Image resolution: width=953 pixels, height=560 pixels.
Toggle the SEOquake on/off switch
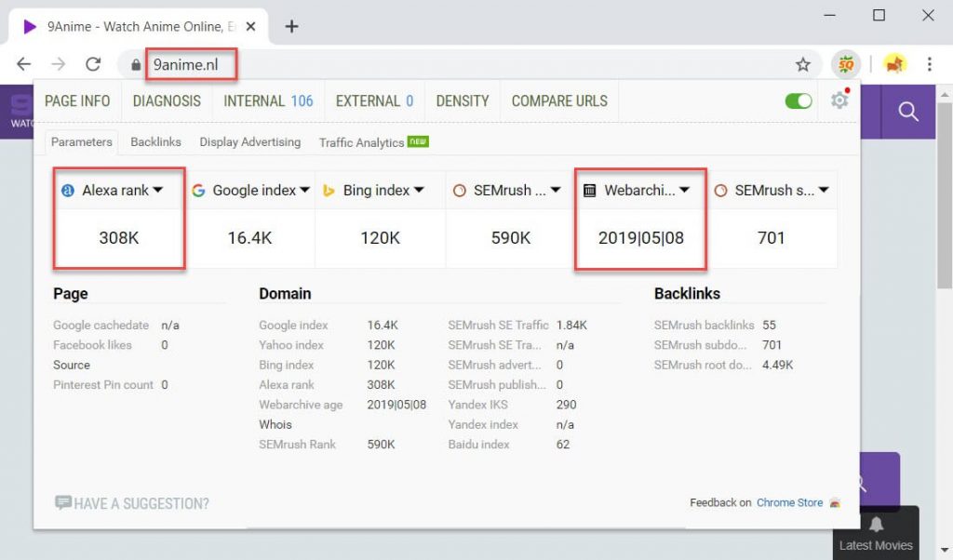(x=799, y=100)
